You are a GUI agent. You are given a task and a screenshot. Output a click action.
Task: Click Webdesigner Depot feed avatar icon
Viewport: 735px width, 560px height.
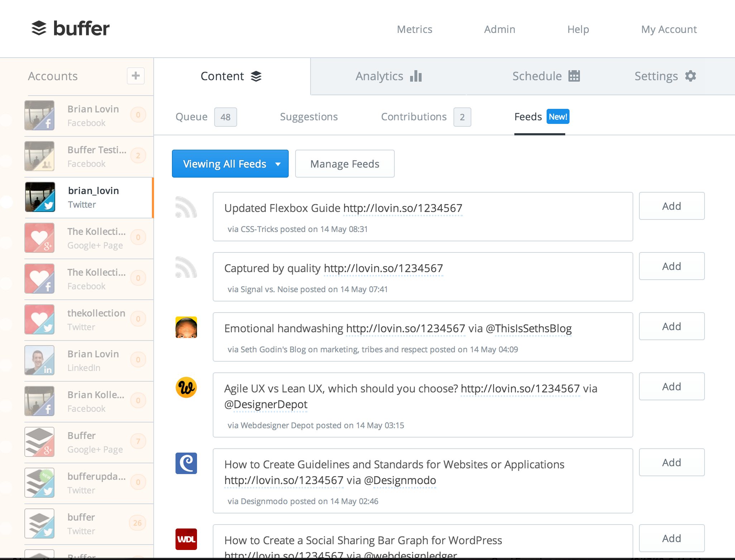coord(186,387)
